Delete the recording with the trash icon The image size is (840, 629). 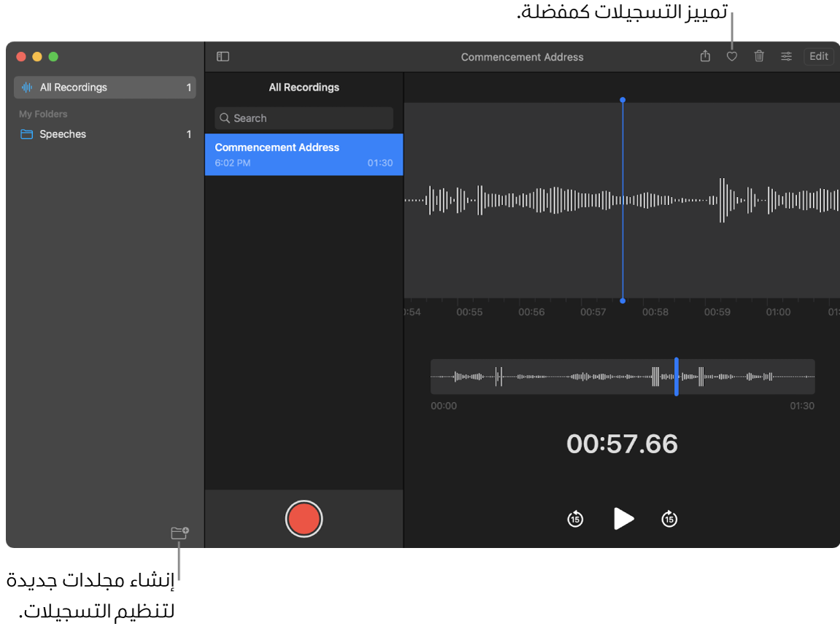(758, 56)
